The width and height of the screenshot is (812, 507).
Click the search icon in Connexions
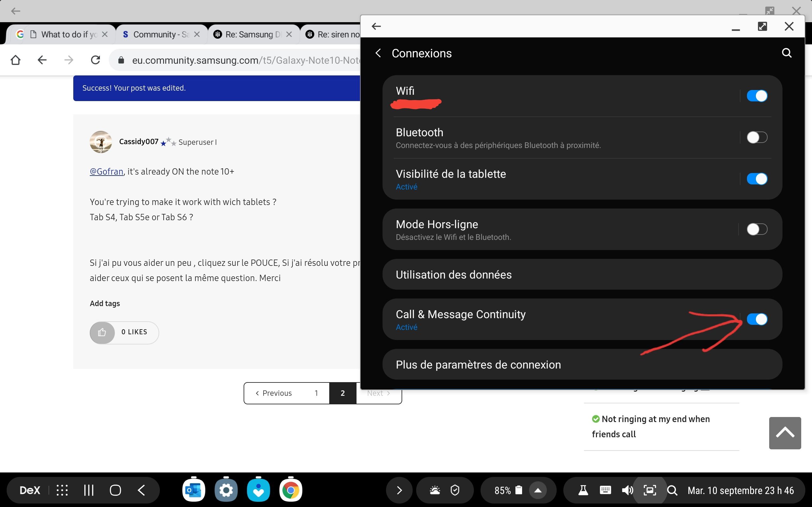coord(787,53)
